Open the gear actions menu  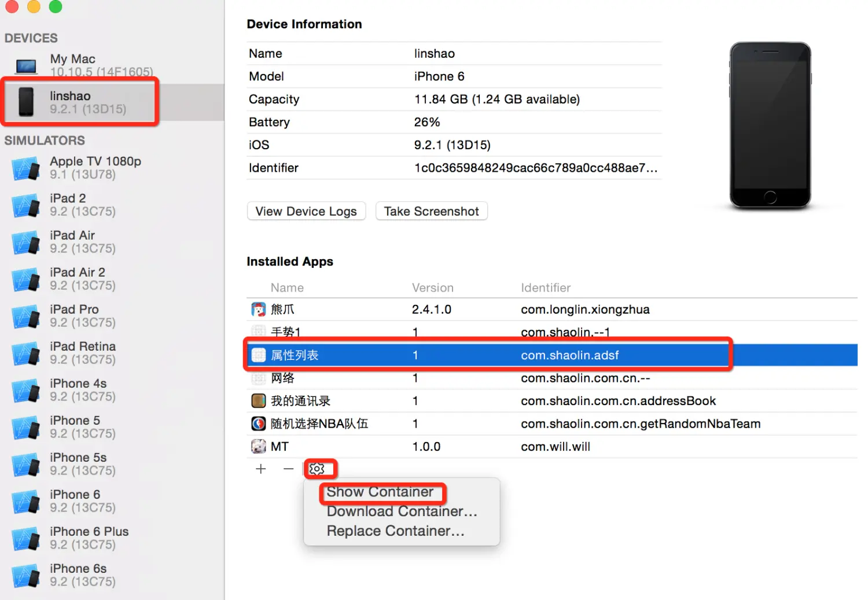(317, 469)
